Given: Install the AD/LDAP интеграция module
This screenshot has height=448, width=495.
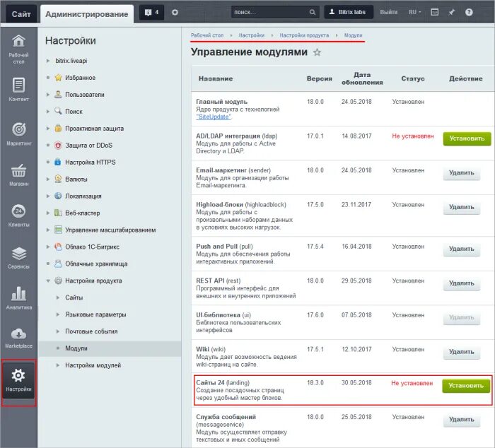Looking at the screenshot, I should coord(467,138).
